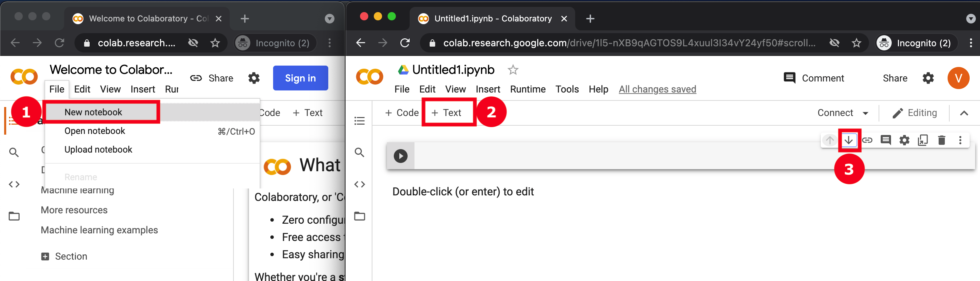Delete cell with trash icon
This screenshot has width=980, height=281.
pyautogui.click(x=942, y=140)
